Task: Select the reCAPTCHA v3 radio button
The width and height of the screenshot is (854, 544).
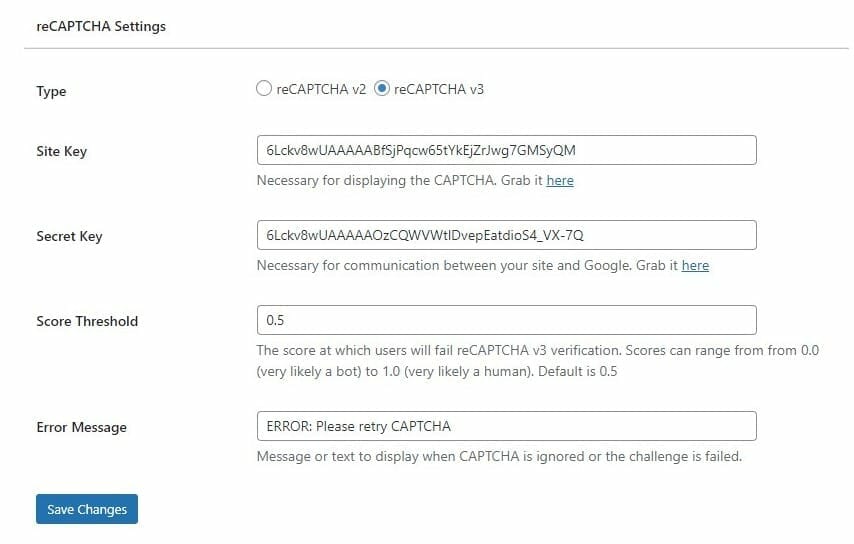Action: pos(382,88)
